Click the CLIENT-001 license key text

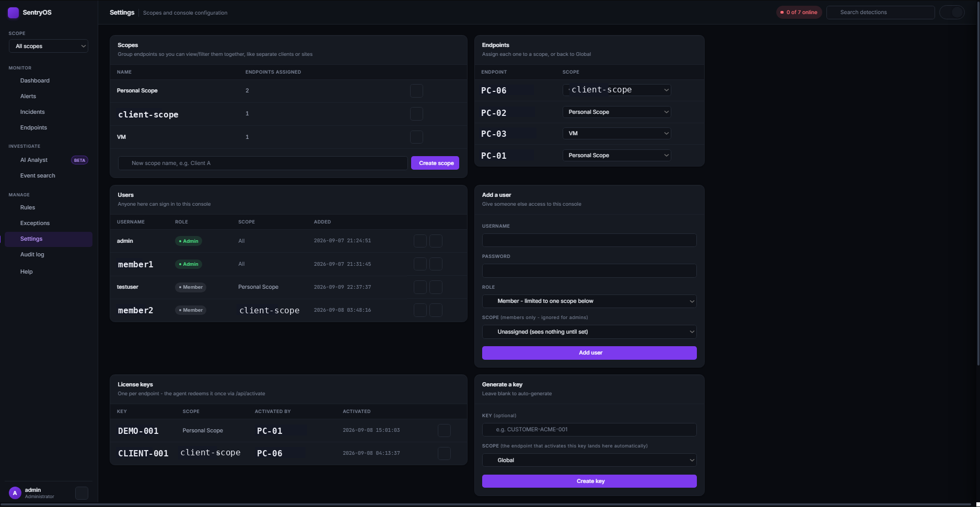(143, 453)
